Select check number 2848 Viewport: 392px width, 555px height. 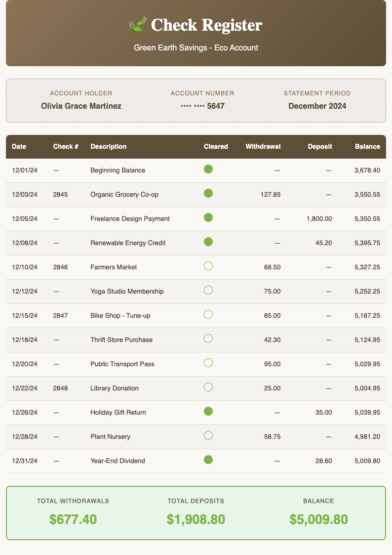(60, 388)
